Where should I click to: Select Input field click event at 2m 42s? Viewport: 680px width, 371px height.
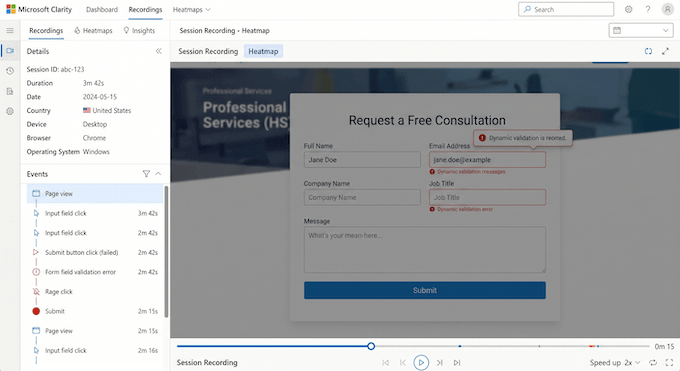pos(95,233)
